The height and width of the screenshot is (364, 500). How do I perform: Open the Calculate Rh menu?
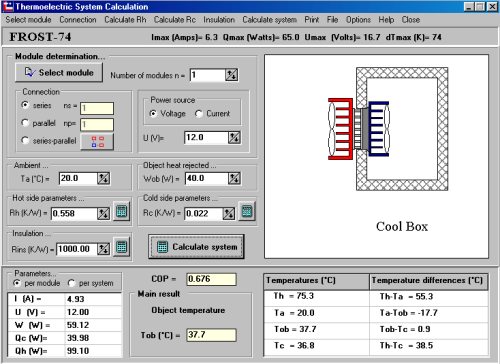125,20
